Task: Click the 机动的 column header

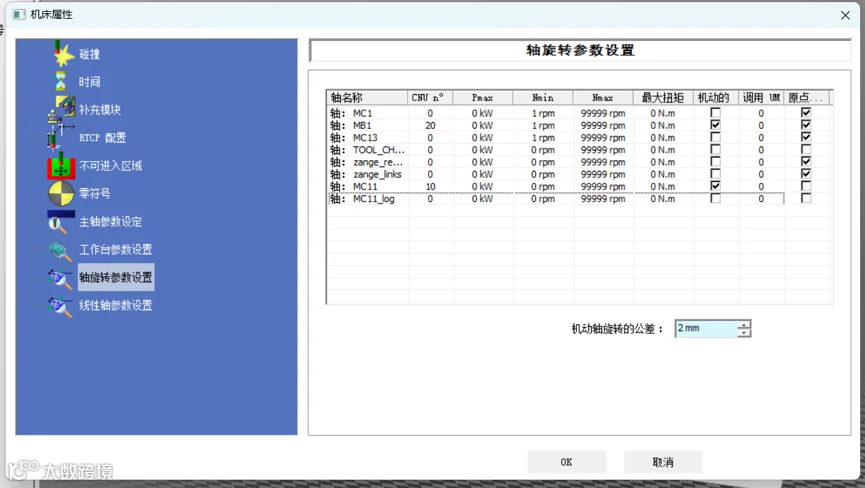Action: coord(716,98)
